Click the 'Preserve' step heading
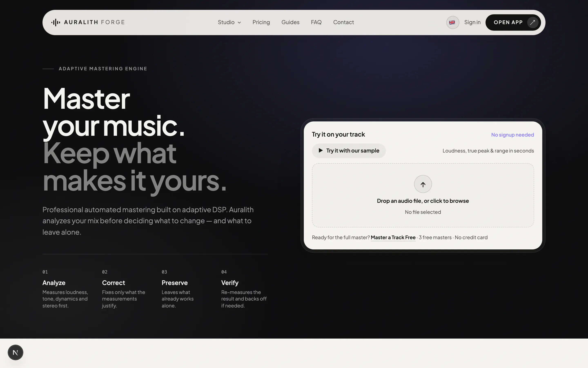This screenshot has width=588, height=368. click(174, 283)
